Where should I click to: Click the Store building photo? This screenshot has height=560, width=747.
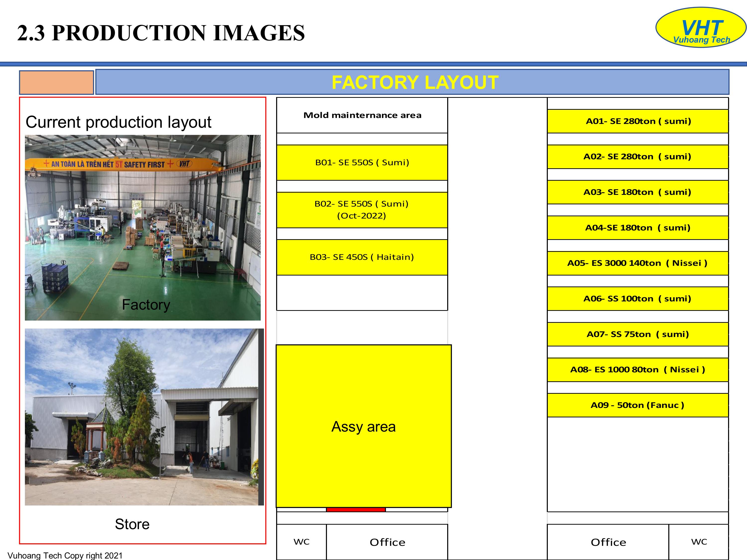144,417
